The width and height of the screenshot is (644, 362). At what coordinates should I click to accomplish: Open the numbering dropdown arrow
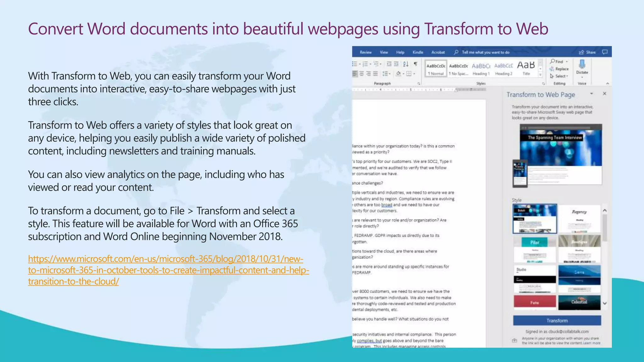(x=370, y=64)
